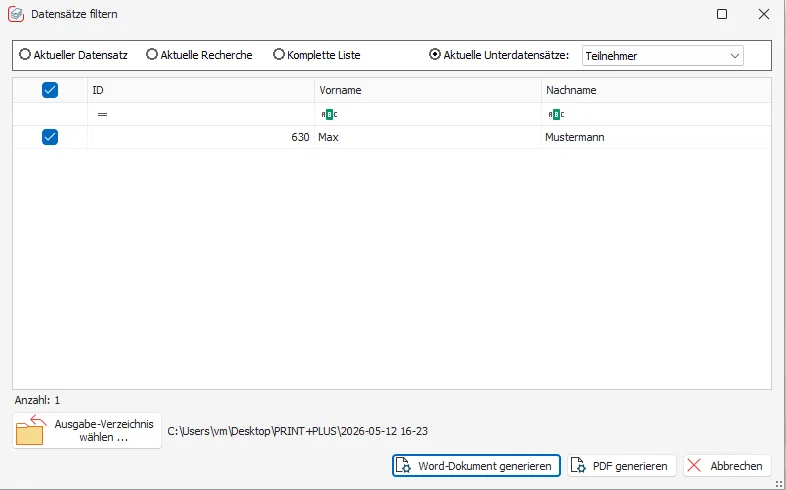Click the ABC filter icon under Nachname
786x490 pixels.
pyautogui.click(x=556, y=115)
